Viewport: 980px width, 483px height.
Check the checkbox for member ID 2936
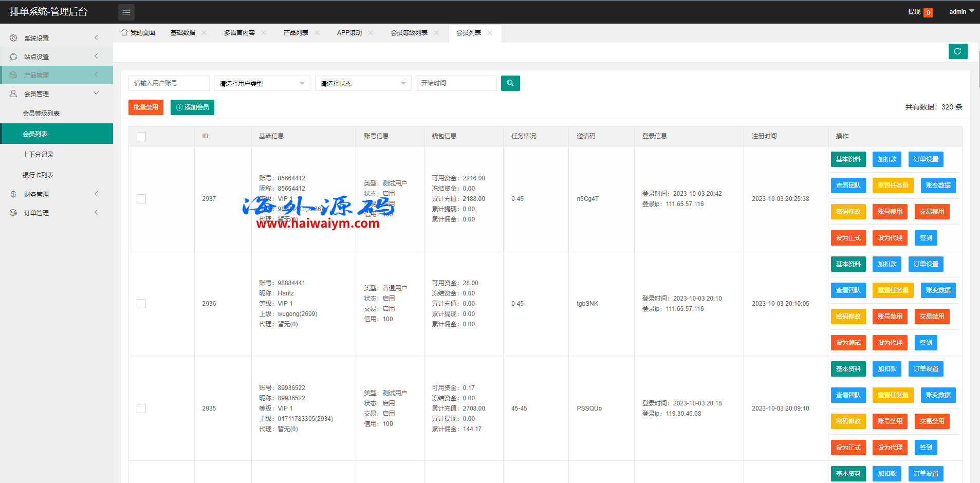click(x=141, y=304)
